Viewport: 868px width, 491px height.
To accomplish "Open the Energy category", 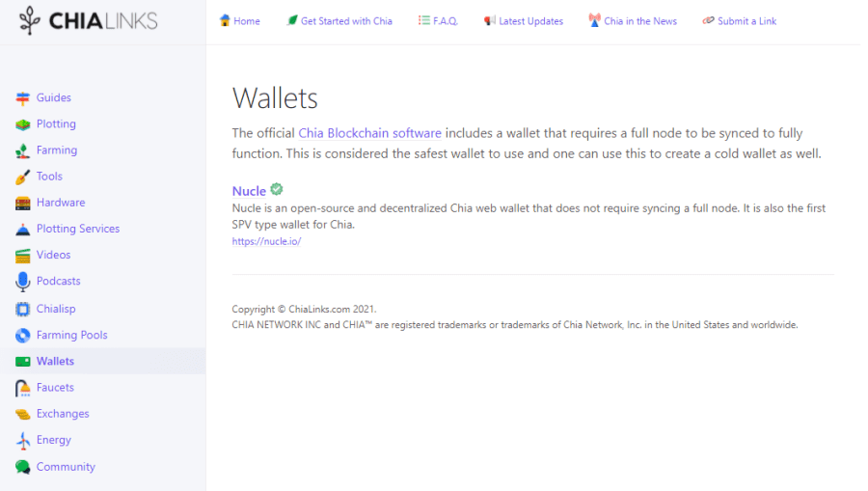I will click(54, 440).
